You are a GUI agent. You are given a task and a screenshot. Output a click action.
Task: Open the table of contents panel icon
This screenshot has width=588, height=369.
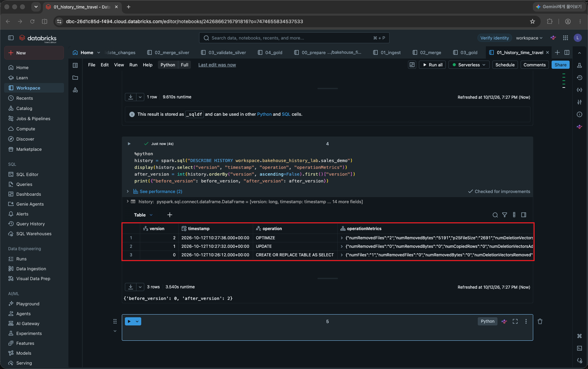pyautogui.click(x=76, y=65)
